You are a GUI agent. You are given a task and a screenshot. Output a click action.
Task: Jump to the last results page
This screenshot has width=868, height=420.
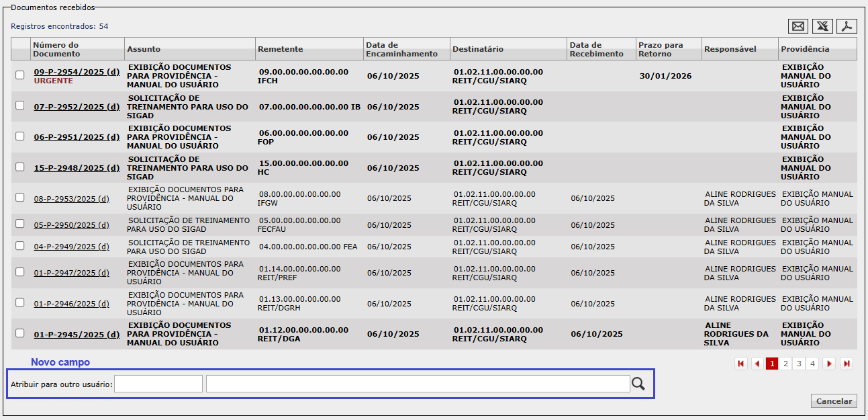tap(847, 364)
